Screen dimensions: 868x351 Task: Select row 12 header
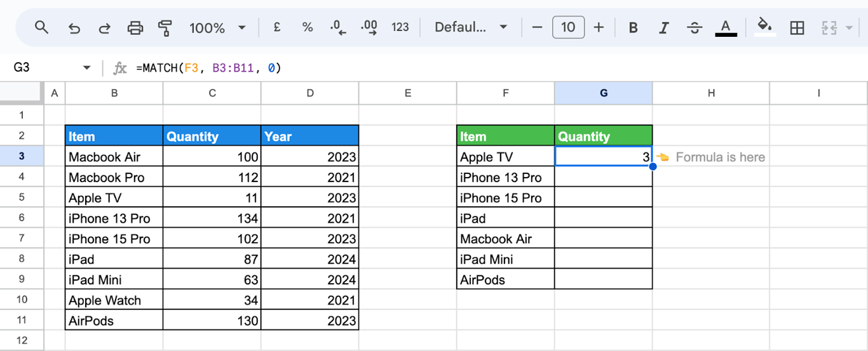click(22, 341)
